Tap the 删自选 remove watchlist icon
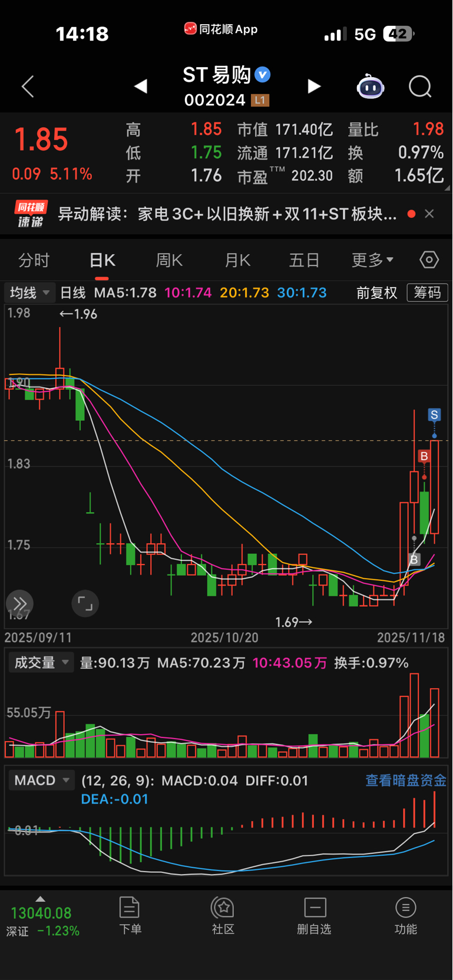 click(315, 915)
